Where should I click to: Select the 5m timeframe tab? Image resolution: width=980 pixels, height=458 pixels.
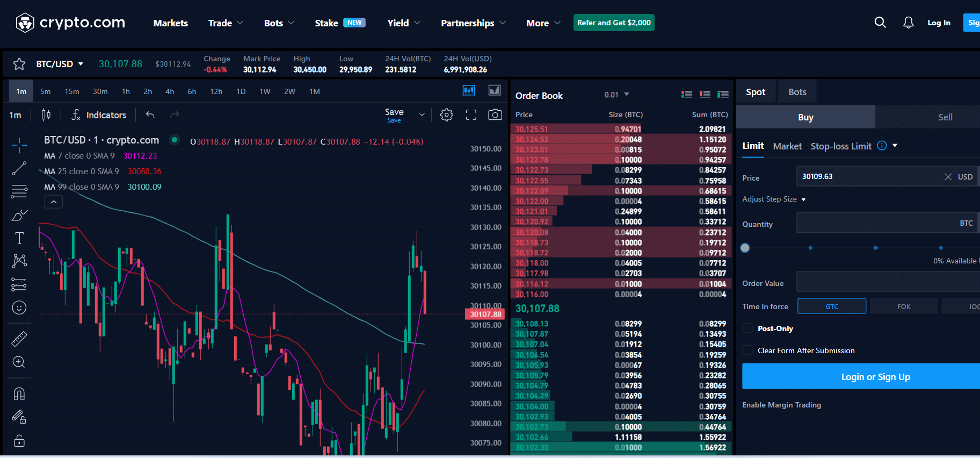[x=46, y=91]
